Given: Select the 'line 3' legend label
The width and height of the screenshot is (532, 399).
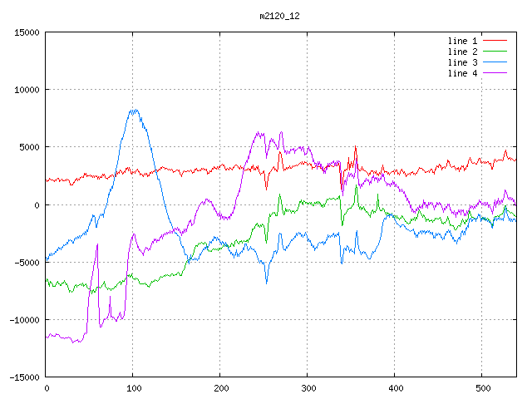Looking at the screenshot, I should [462, 62].
